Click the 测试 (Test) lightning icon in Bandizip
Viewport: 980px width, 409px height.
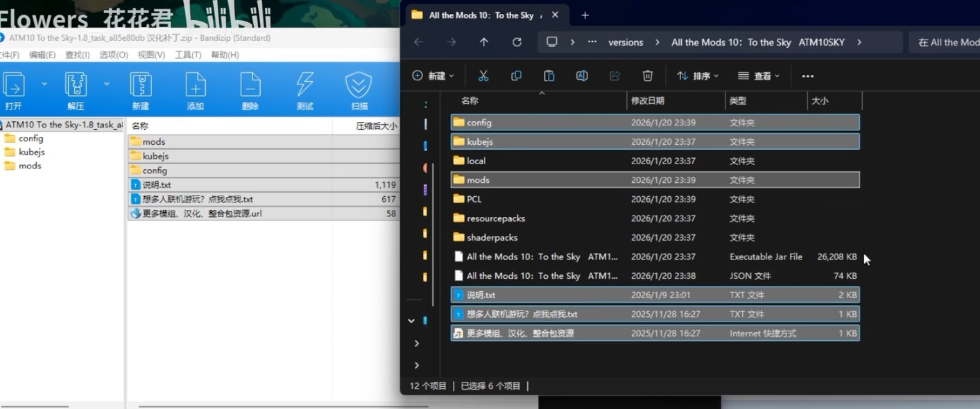pyautogui.click(x=304, y=89)
